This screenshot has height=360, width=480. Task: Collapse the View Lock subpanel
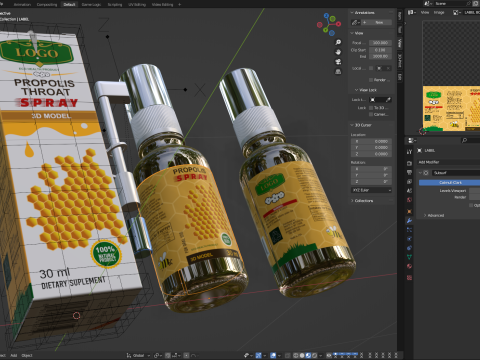point(356,90)
